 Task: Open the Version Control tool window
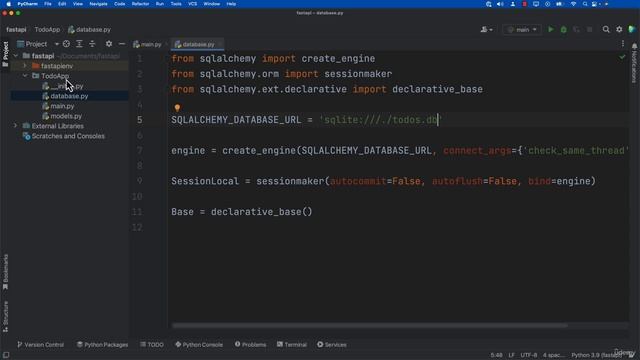click(40, 344)
